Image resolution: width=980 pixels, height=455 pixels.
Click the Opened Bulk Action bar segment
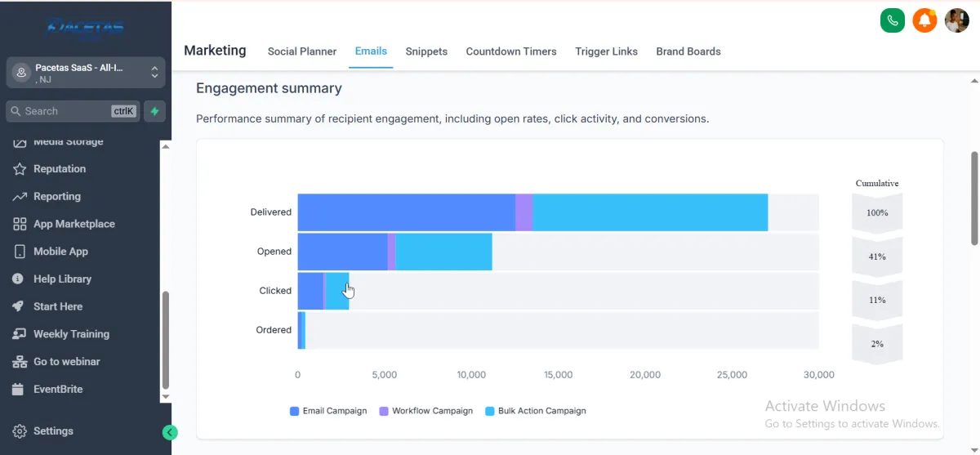pyautogui.click(x=443, y=252)
